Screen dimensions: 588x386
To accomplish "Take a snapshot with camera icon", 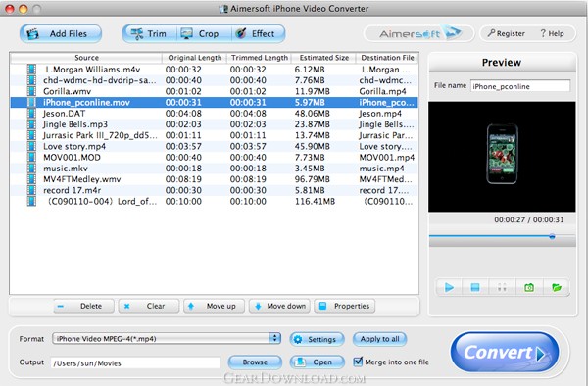I will pyautogui.click(x=529, y=287).
